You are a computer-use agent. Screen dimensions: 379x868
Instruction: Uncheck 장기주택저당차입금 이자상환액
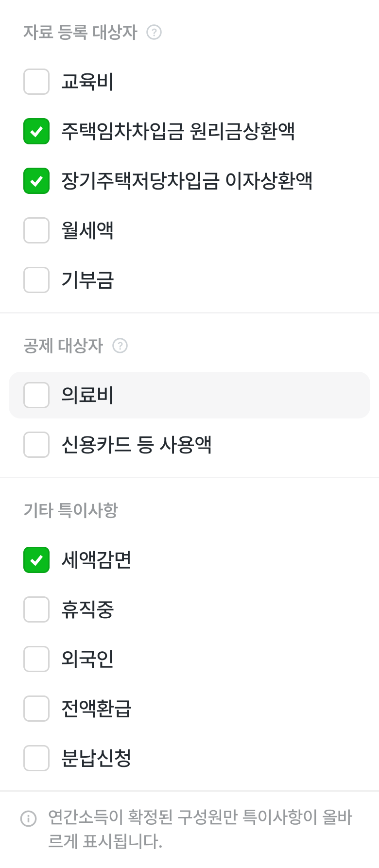pos(36,181)
